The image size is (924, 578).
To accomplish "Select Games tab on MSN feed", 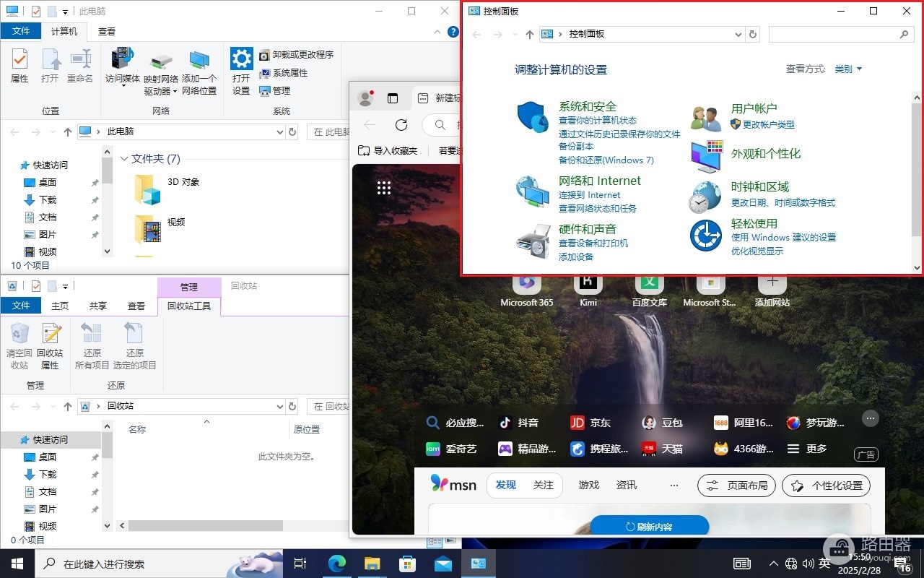I will point(589,485).
